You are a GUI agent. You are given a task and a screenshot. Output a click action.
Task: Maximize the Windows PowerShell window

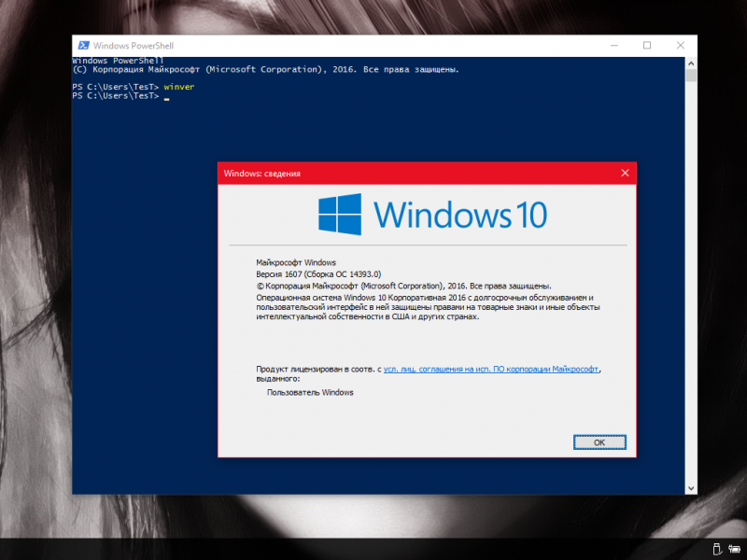pyautogui.click(x=647, y=45)
